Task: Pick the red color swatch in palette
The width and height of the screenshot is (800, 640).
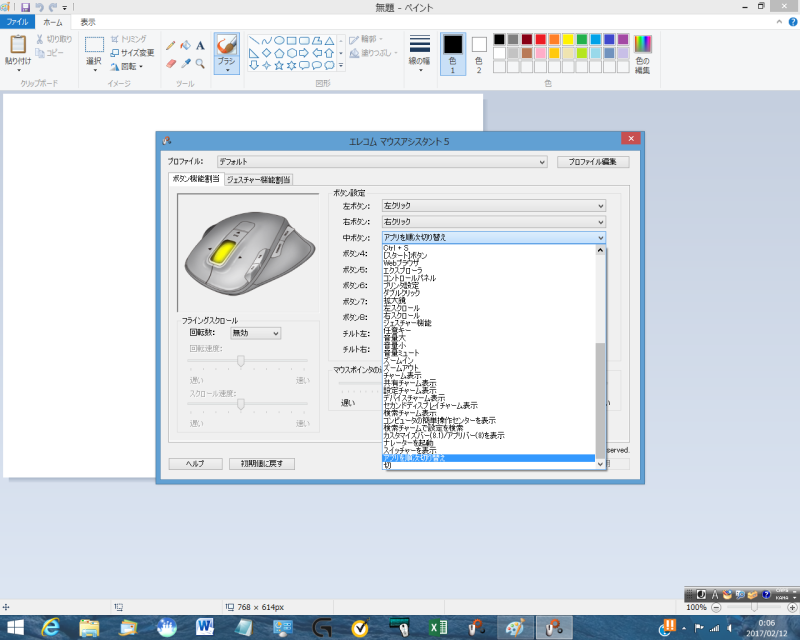Action: [541, 39]
